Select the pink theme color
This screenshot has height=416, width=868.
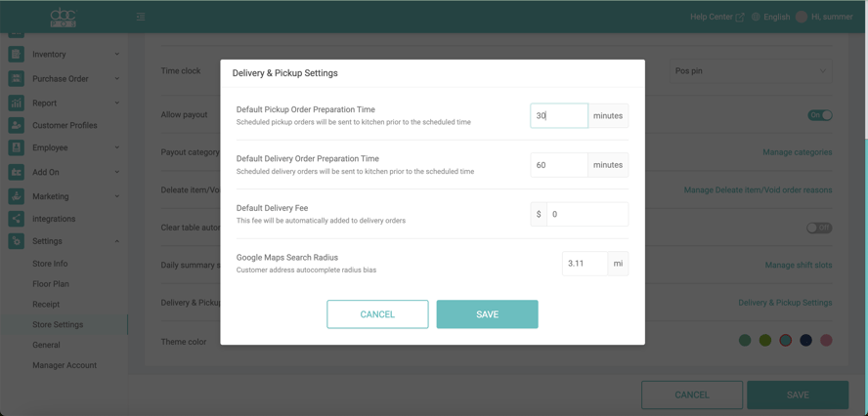pos(826,340)
